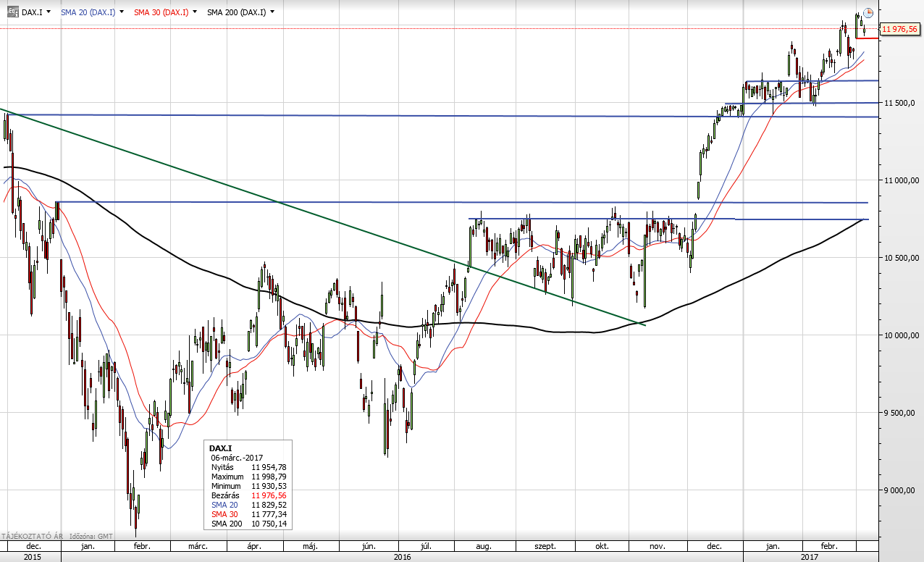The image size is (924, 562).
Task: Click the 10 000,00 price axis label
Action: tap(900, 335)
